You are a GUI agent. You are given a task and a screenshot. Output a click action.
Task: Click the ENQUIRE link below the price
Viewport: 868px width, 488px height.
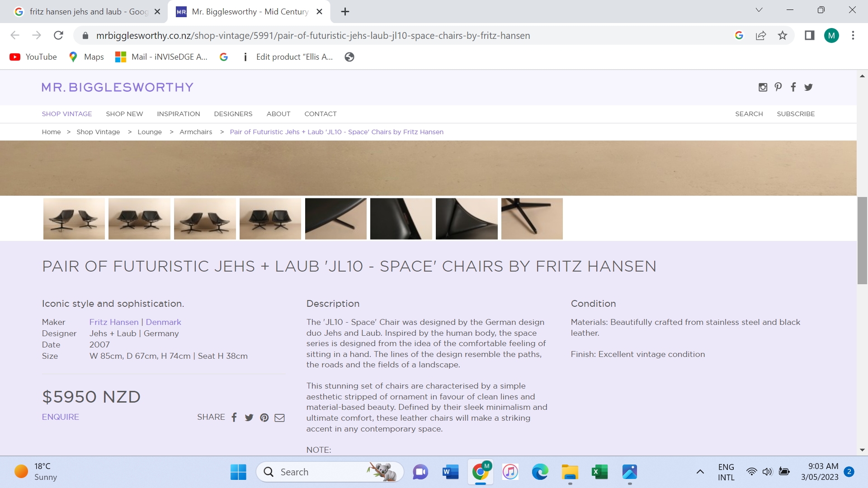point(61,417)
